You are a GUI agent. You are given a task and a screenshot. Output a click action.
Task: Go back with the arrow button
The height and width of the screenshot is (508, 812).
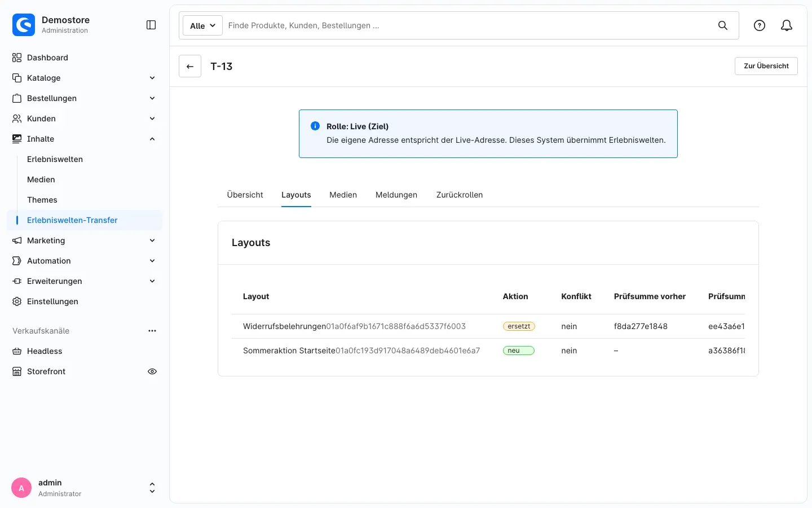click(190, 66)
